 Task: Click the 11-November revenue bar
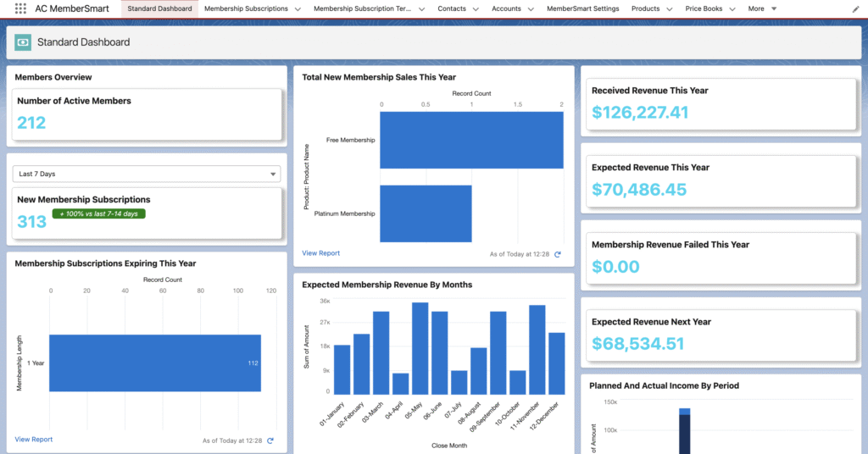tap(537, 350)
